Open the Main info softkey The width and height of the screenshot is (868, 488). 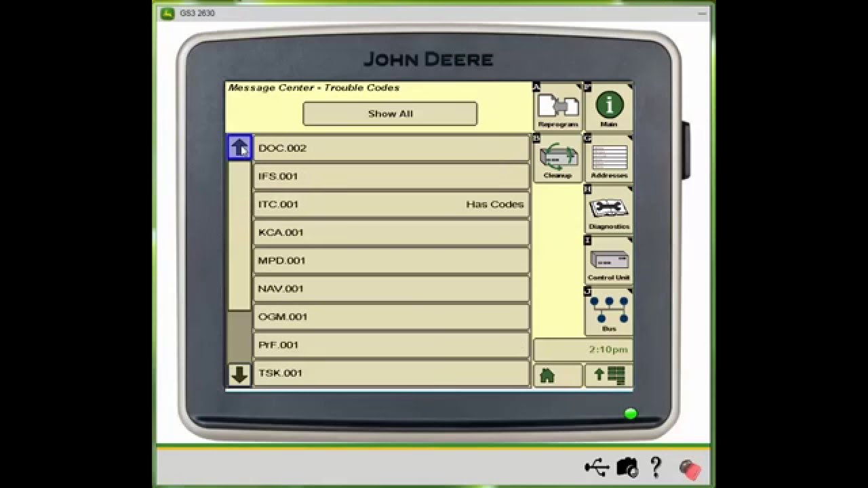[609, 106]
